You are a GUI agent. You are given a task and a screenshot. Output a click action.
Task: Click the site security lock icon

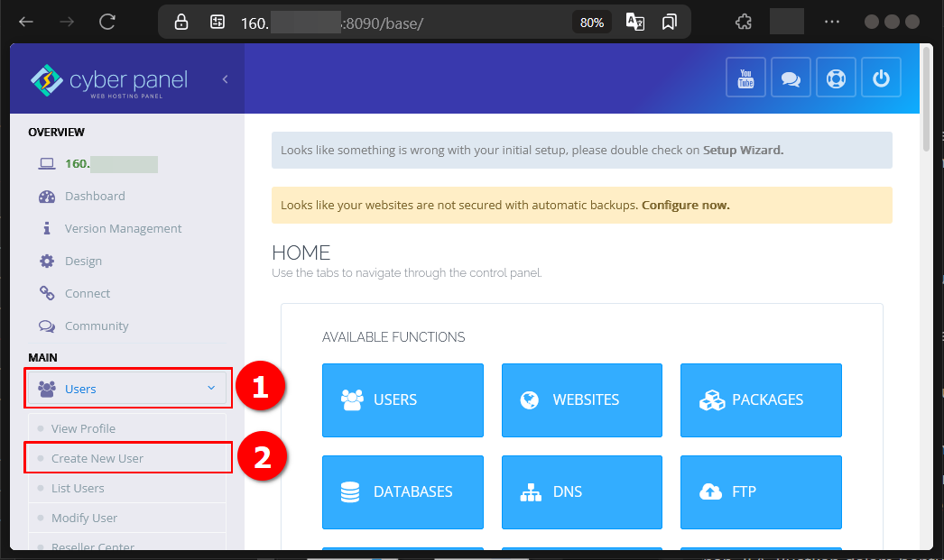click(x=181, y=23)
